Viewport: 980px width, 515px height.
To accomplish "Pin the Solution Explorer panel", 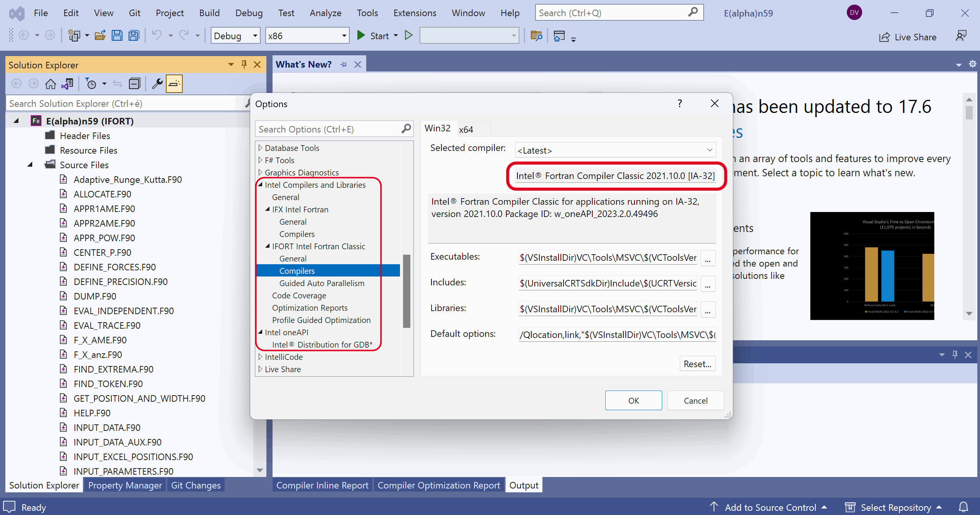I will click(x=244, y=65).
